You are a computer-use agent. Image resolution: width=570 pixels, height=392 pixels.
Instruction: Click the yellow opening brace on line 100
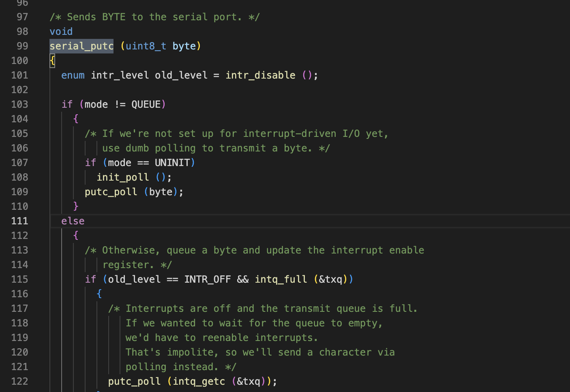[x=52, y=61]
